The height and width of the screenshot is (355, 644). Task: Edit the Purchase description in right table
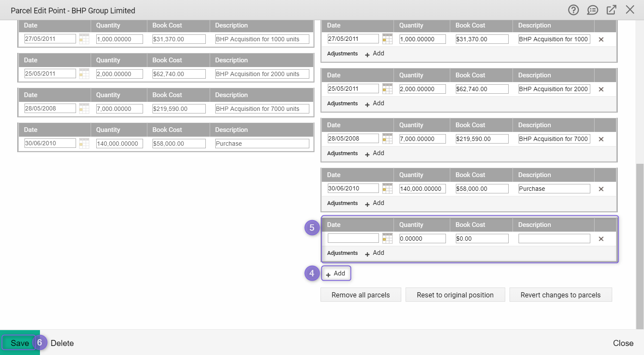[x=554, y=189]
